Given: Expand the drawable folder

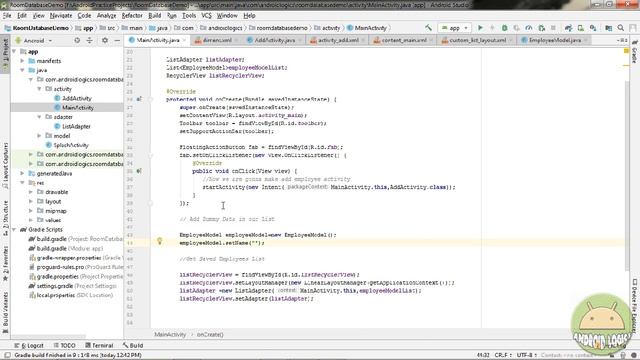Looking at the screenshot, I should (31, 192).
